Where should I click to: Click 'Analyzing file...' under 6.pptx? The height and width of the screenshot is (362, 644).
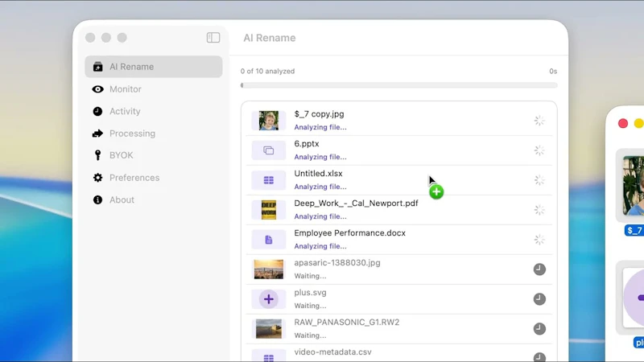[320, 157]
